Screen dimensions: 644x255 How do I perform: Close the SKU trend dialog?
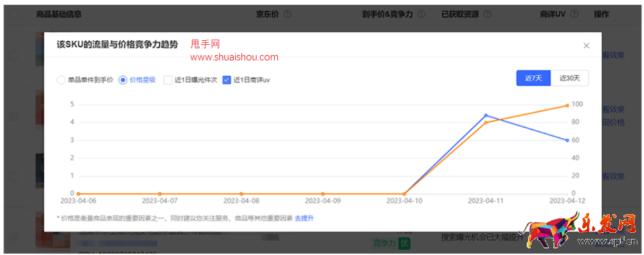tap(586, 46)
